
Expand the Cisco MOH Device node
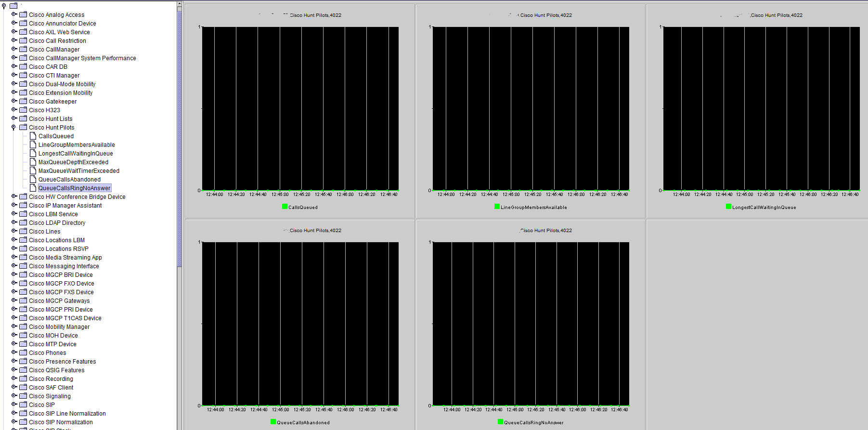(14, 335)
